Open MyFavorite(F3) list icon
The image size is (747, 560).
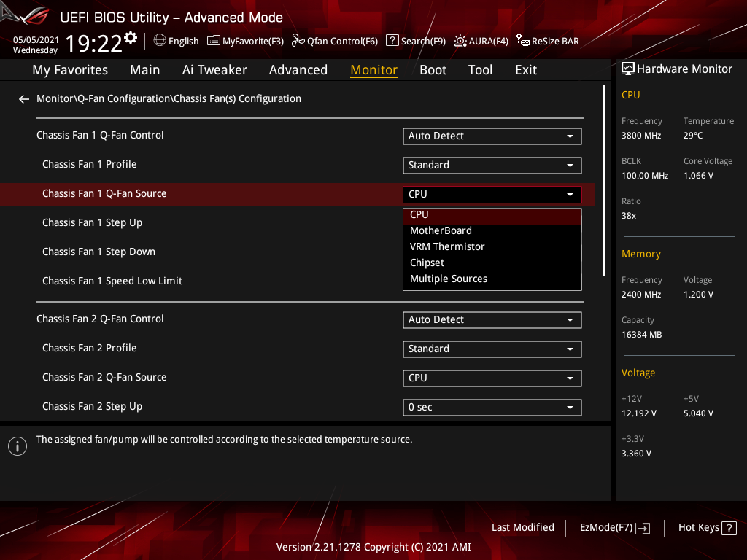[x=214, y=41]
